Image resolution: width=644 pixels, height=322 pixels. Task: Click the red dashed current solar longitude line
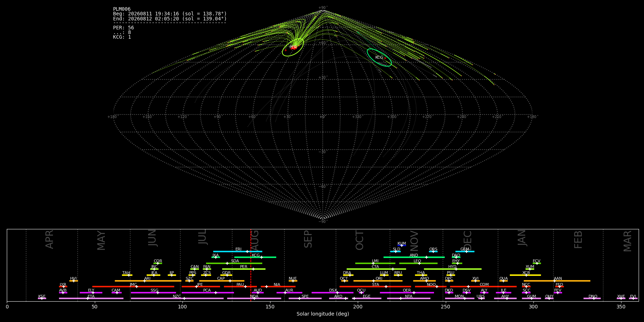pyautogui.click(x=251, y=265)
